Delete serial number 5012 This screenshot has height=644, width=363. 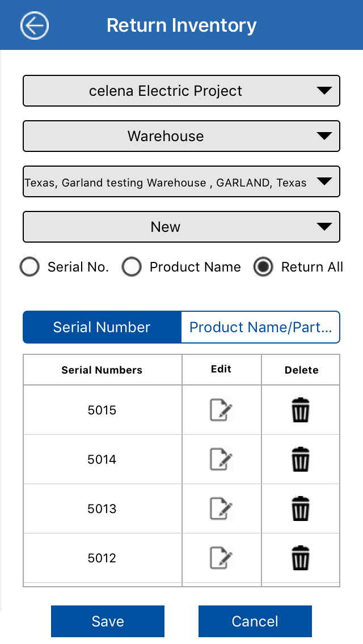point(301,558)
